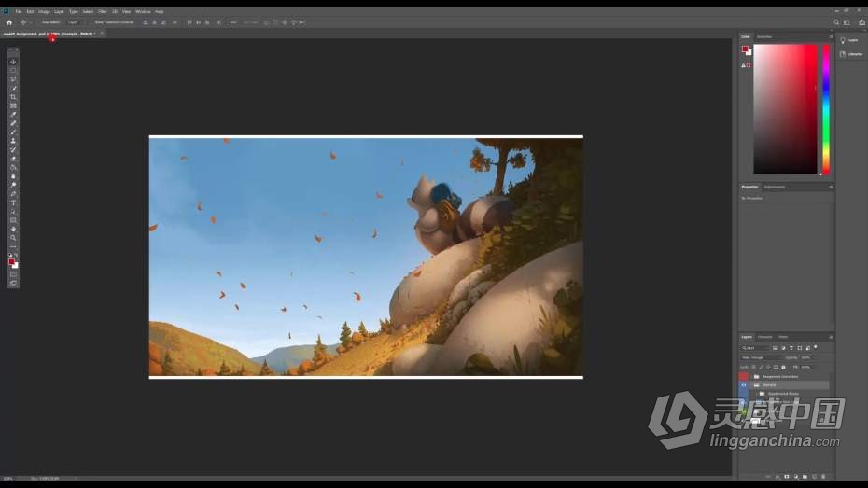
Task: Select the Clone Stamp tool
Action: 13,141
